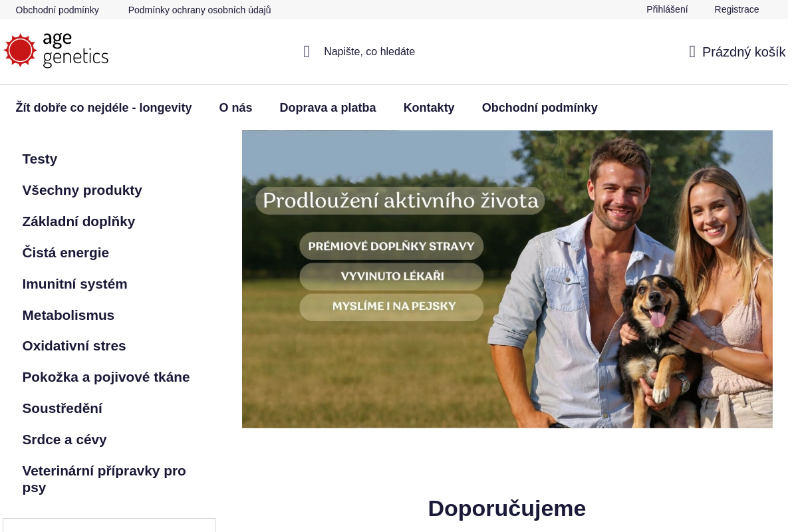Open "Všechny produkty" in the sidebar
798x532 pixels.
pyautogui.click(x=82, y=190)
